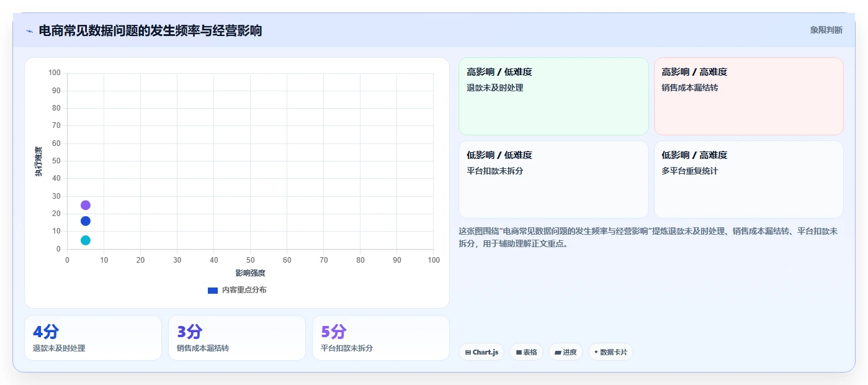The width and height of the screenshot is (868, 385).
Task: Click the 数据卡片 tag chip
Action: (611, 352)
